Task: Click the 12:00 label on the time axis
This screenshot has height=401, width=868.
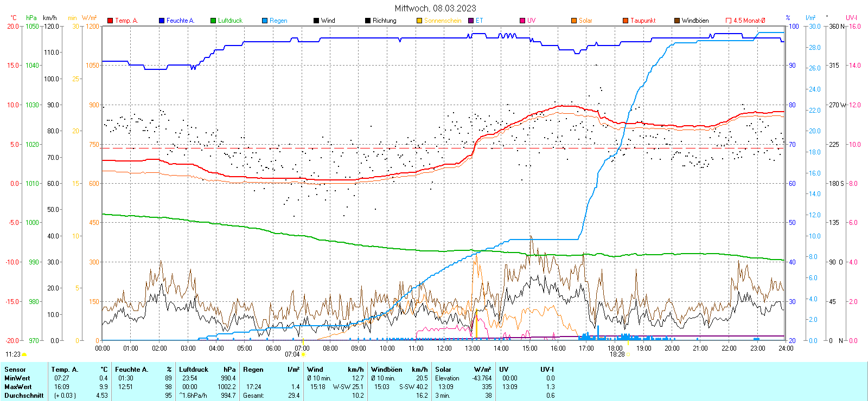Action: (x=444, y=348)
